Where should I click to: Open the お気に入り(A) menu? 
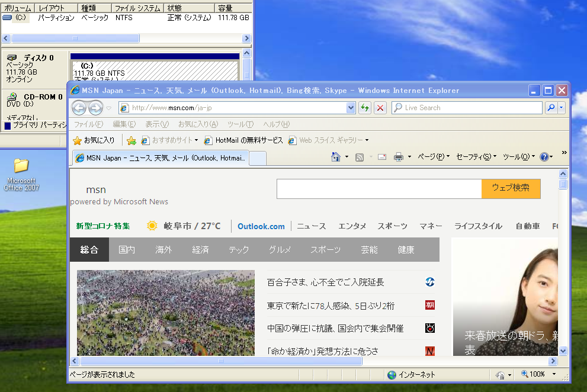point(198,124)
